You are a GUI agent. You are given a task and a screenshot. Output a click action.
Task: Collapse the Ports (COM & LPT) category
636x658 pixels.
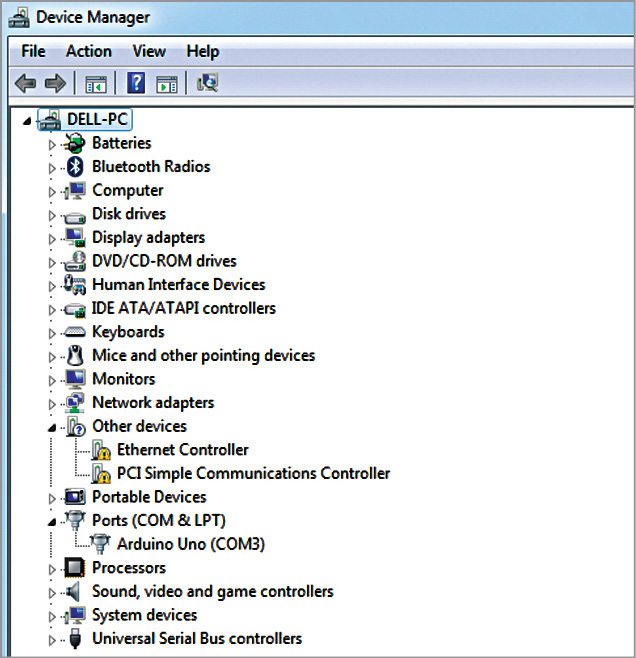click(53, 522)
